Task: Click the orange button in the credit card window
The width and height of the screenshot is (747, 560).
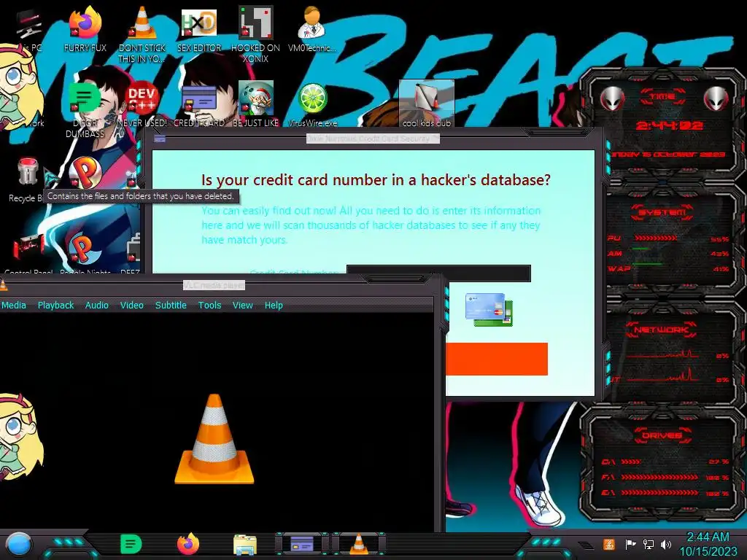Action: click(x=496, y=359)
